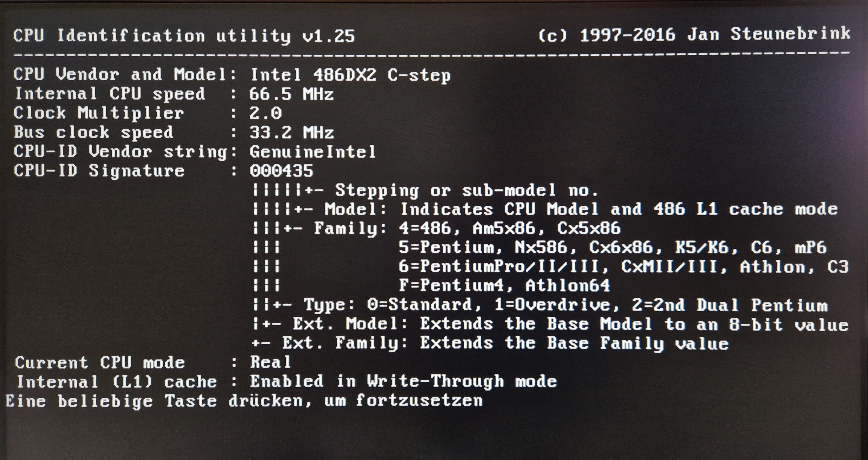Click 'Enabled in Write-Through mode' cache status
Image resolution: width=868 pixels, height=460 pixels.
(403, 382)
